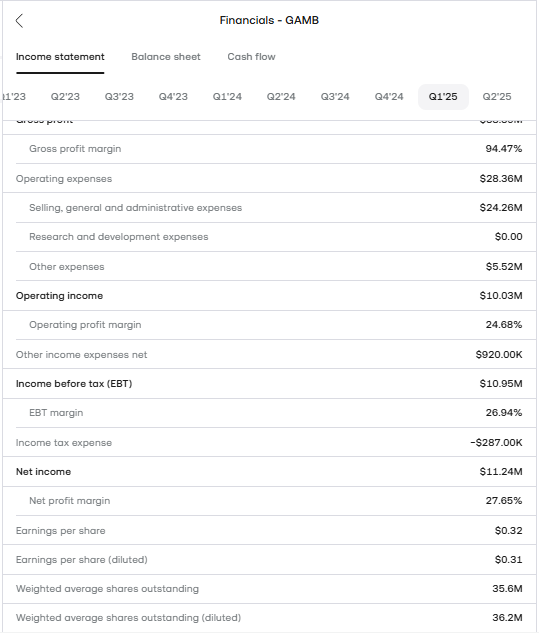The width and height of the screenshot is (539, 633).
Task: Click the $0.00 R&D value
Action: pos(509,237)
